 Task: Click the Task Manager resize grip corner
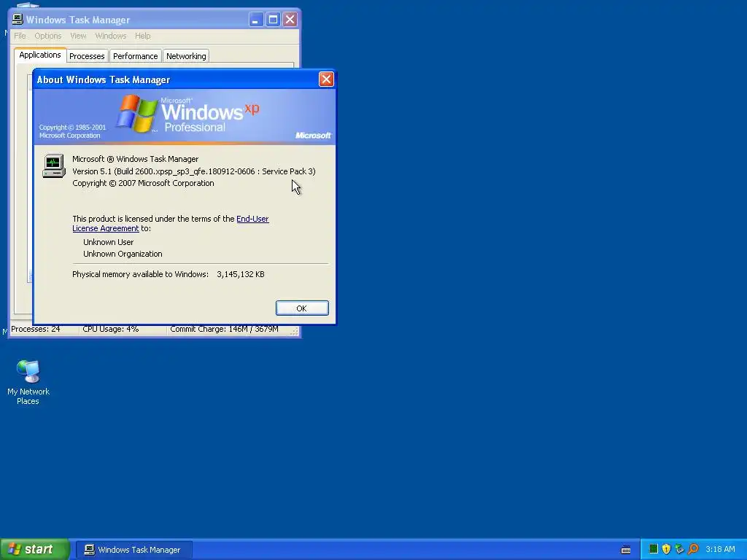coord(295,332)
